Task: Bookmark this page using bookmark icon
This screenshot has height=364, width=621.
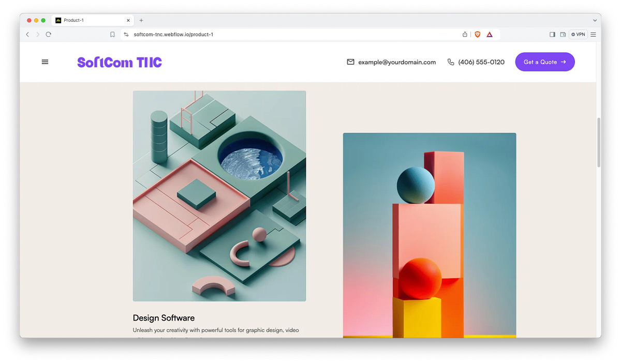Action: pos(112,35)
